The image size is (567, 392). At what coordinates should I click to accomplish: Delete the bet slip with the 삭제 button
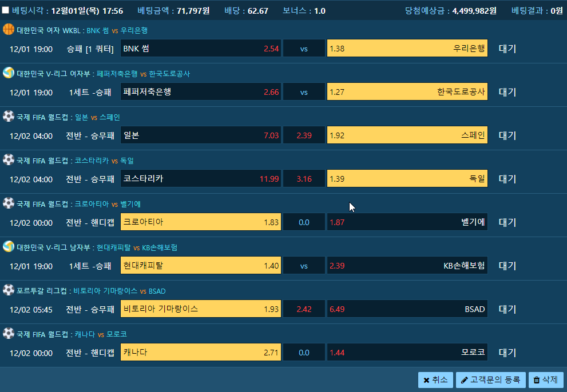coord(546,380)
